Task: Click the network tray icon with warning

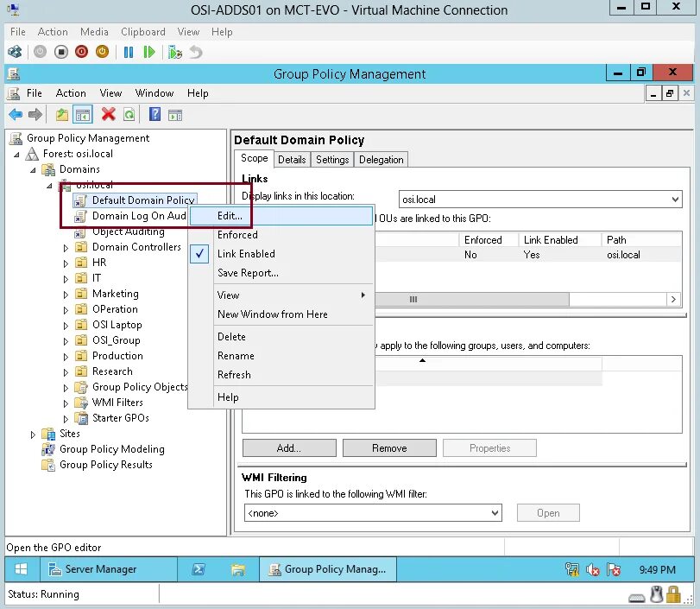Action: coord(572,569)
